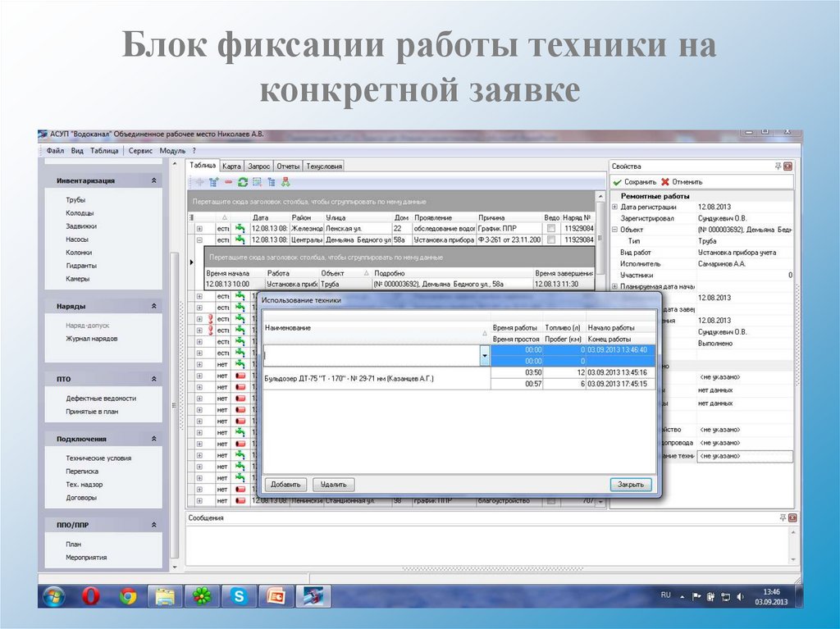This screenshot has height=629, width=840.
Task: Open the Модуль menu
Action: (172, 151)
